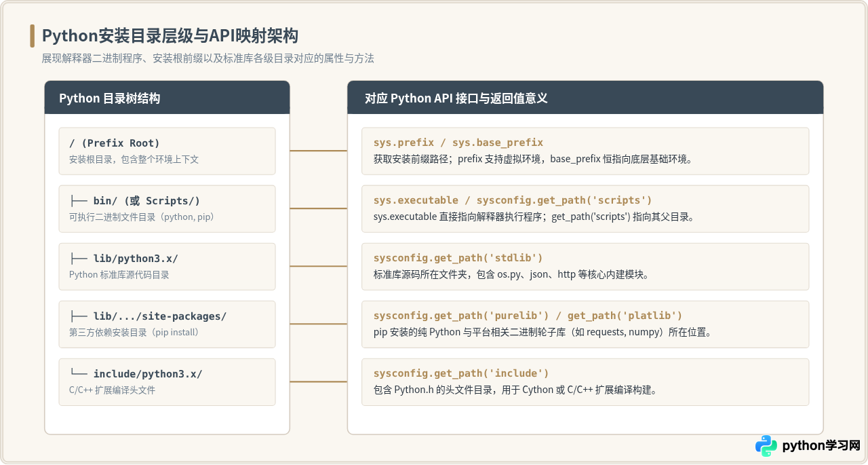This screenshot has height=465, width=868.
Task: Click 'Python 标准库源代码目录' description
Action: pos(119,275)
